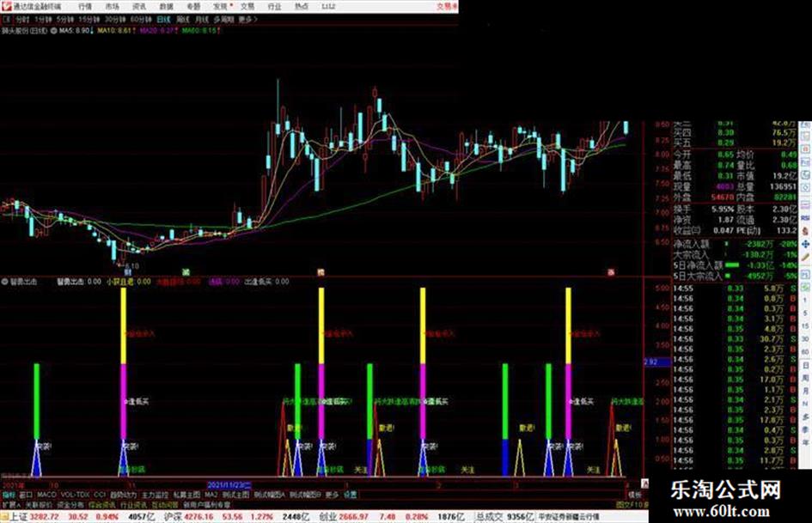Screen dimensions: 812x523
Task: Select the pencil drawing tool icon
Action: click(805, 258)
